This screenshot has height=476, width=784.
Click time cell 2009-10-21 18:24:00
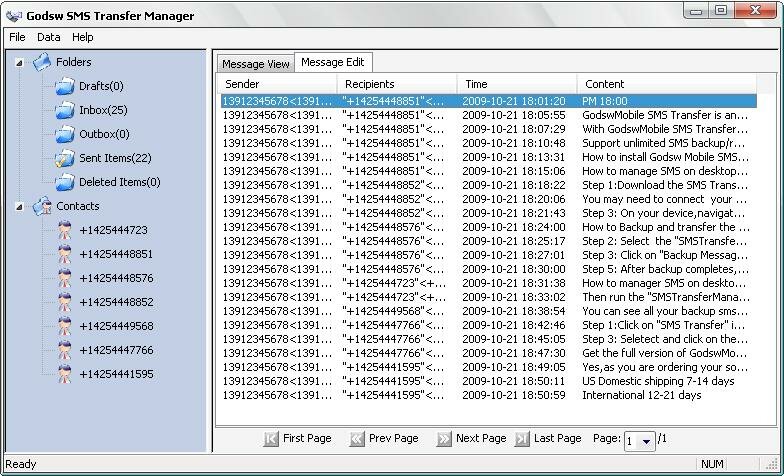click(x=514, y=227)
